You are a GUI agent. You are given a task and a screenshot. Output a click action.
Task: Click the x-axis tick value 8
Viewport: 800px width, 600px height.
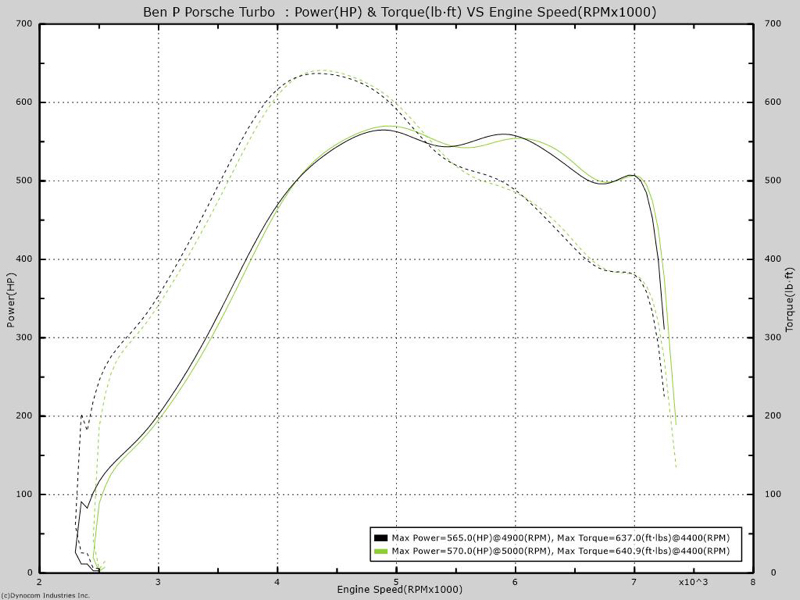coord(753,582)
